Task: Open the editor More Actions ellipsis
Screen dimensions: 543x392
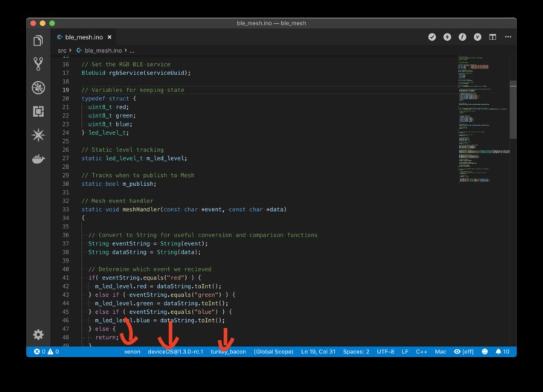Action: click(507, 36)
